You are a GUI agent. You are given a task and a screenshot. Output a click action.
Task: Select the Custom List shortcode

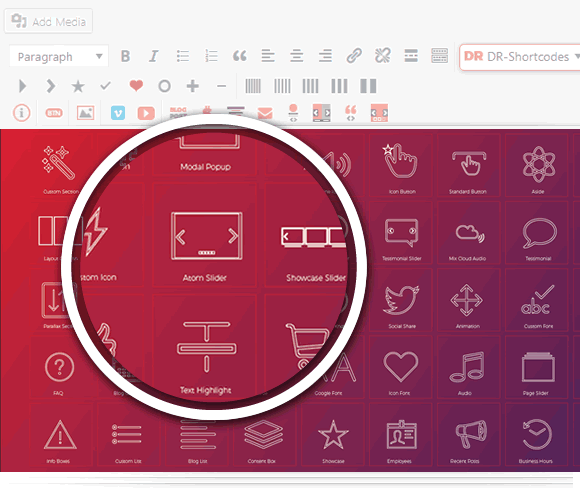pos(128,435)
